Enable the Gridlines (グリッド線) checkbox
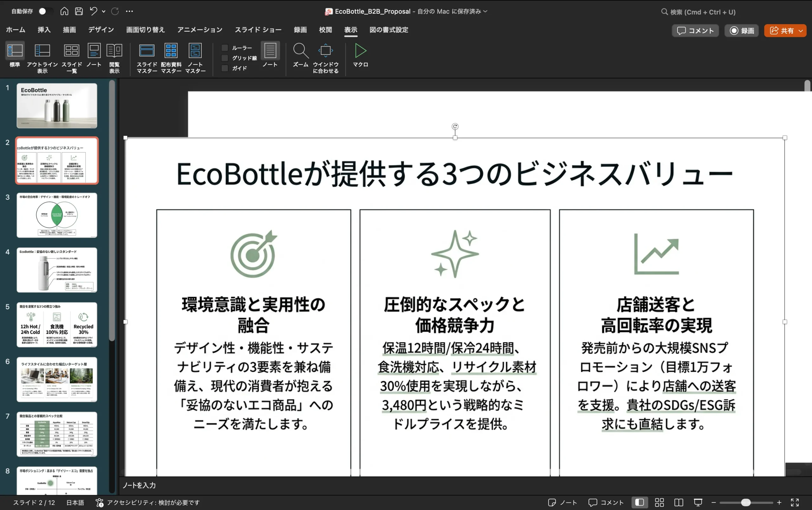This screenshot has width=812, height=510. pos(225,58)
